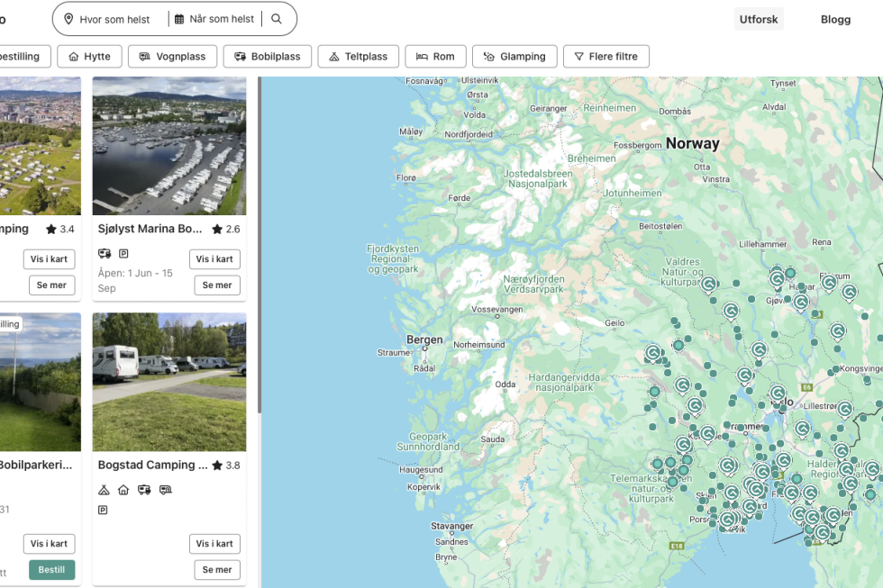Click the calendar icon beside Når som helst

(179, 19)
